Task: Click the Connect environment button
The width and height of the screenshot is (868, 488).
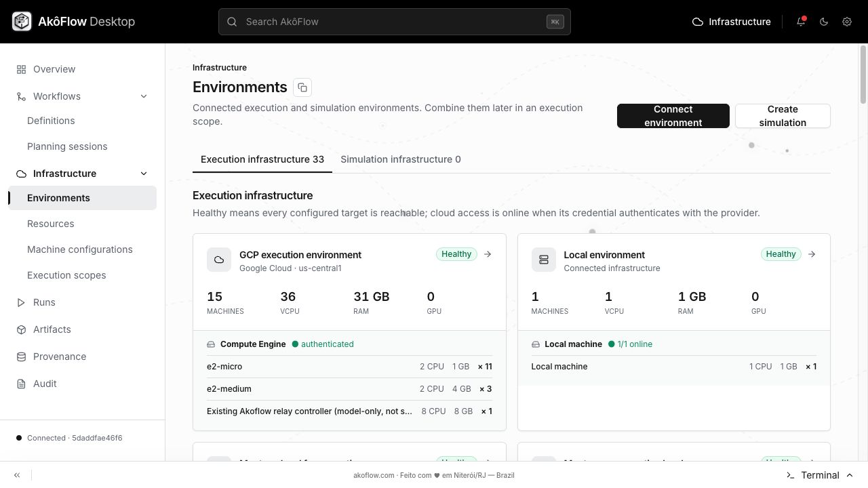Action: tap(673, 116)
